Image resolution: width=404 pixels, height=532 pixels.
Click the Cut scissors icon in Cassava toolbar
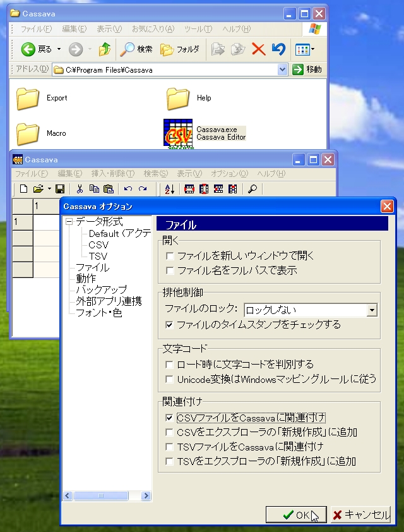click(80, 189)
